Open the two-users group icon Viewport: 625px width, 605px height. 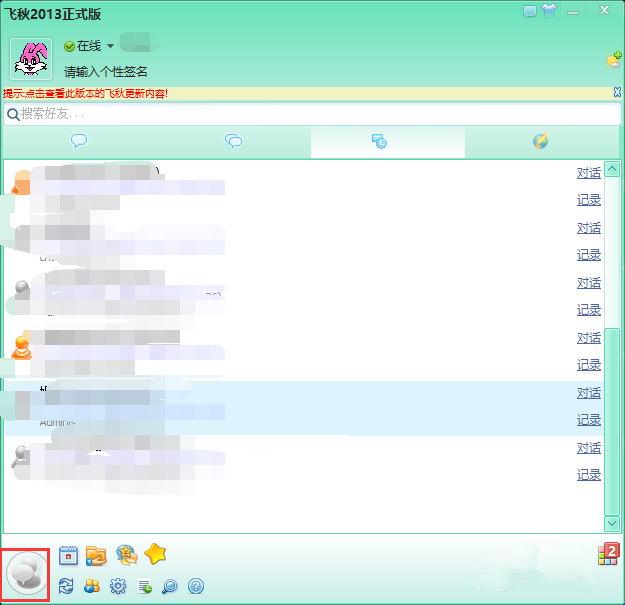[92, 586]
